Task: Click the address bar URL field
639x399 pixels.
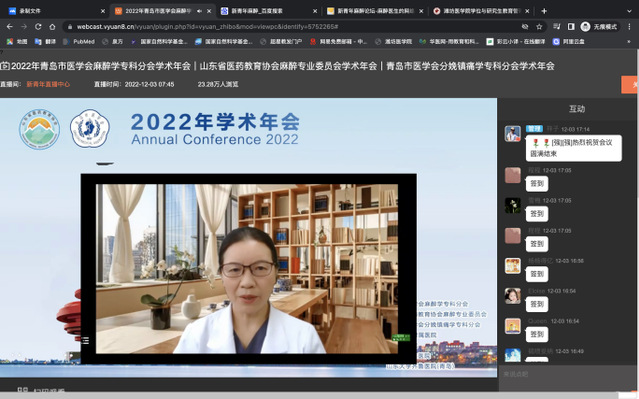Action: tap(293, 26)
